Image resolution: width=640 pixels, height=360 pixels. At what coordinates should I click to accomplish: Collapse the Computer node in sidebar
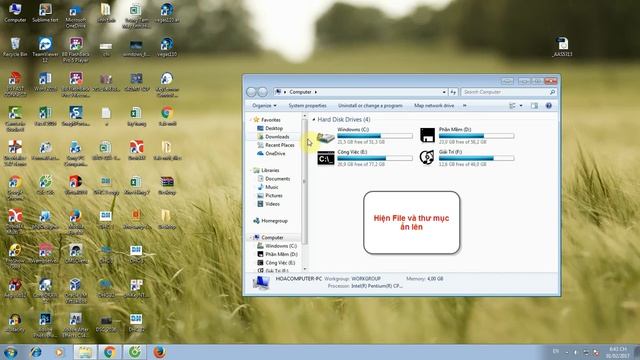click(251, 237)
